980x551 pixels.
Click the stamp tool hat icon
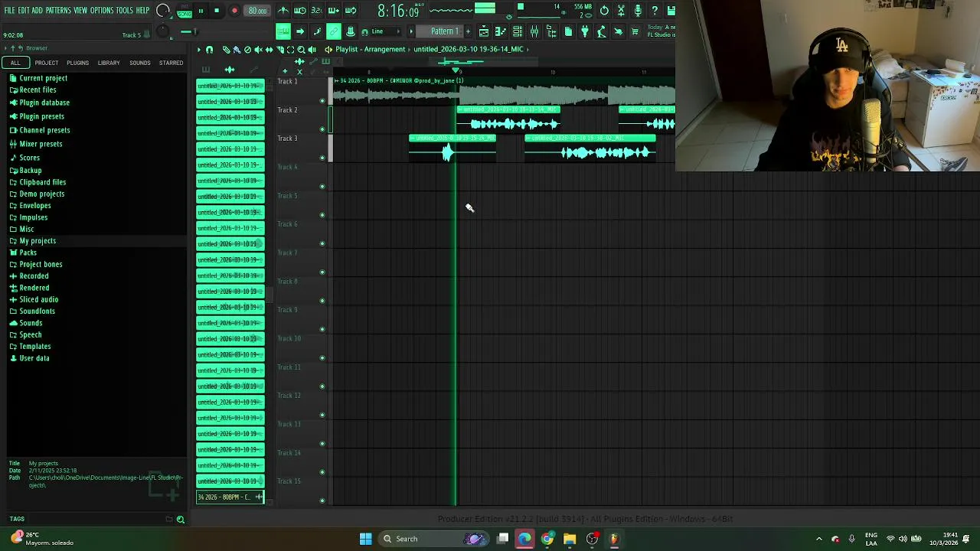pos(351,31)
